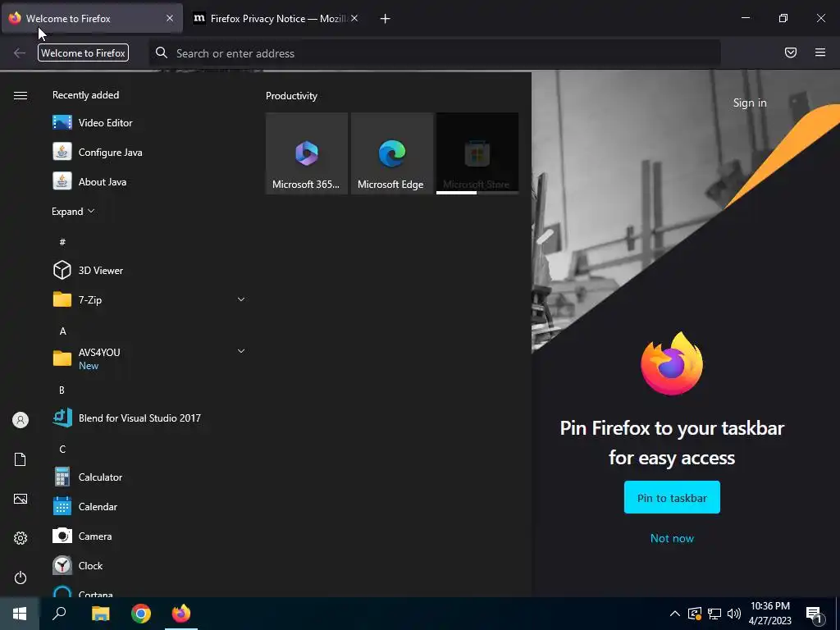Open Microsoft 365 tile
Image resolution: width=840 pixels, height=630 pixels.
307,153
